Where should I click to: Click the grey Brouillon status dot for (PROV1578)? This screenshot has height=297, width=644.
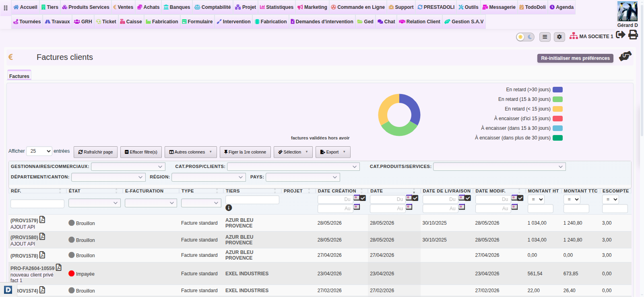(x=72, y=255)
